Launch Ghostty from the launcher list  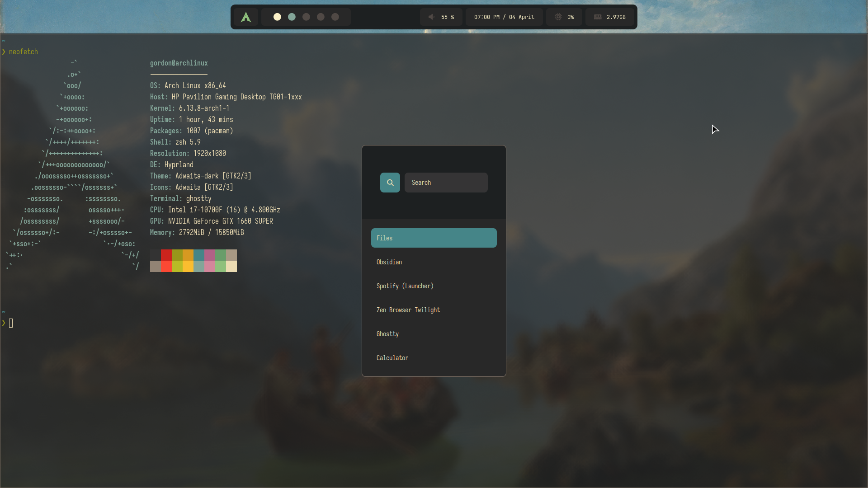click(434, 334)
